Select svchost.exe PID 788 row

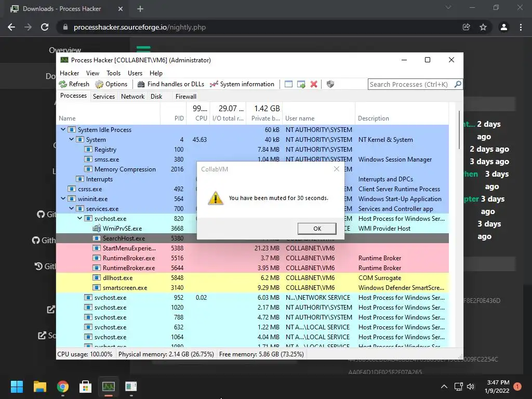pyautogui.click(x=252, y=317)
